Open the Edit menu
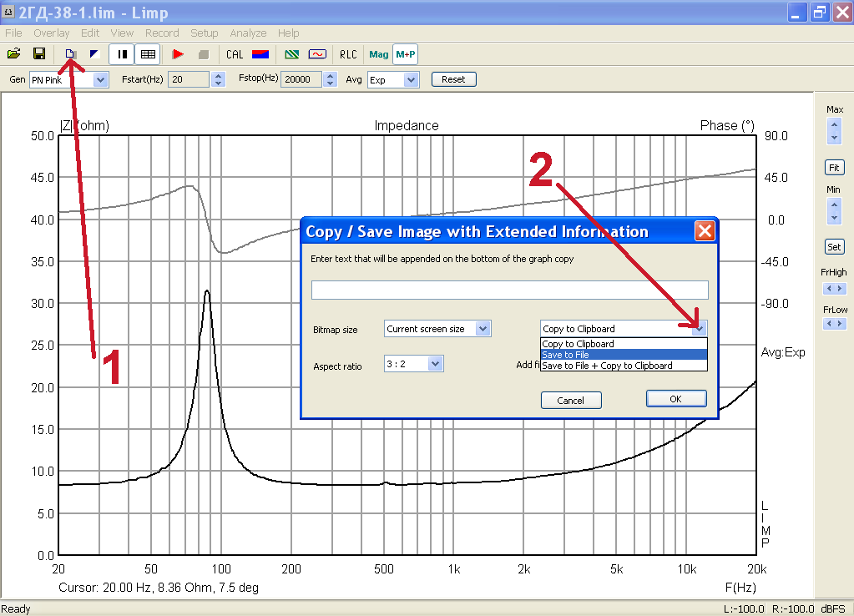Viewport: 854px width, 616px height. click(x=90, y=33)
